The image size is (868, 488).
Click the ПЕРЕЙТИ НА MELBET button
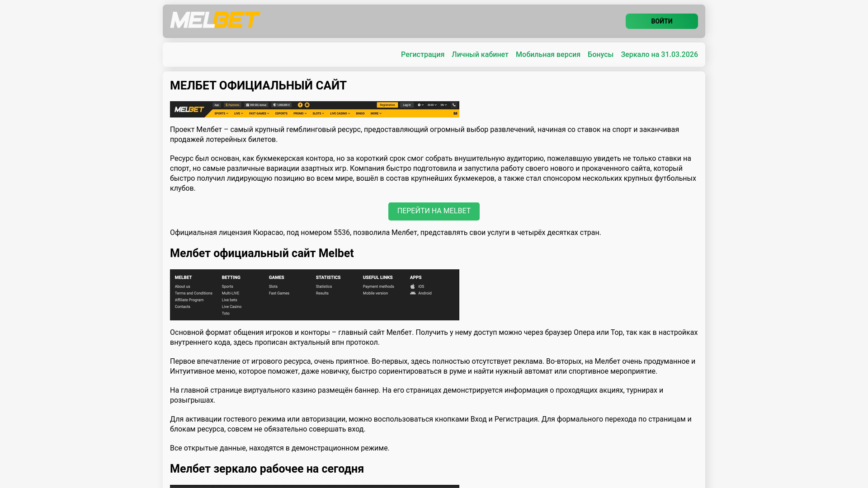tap(434, 211)
